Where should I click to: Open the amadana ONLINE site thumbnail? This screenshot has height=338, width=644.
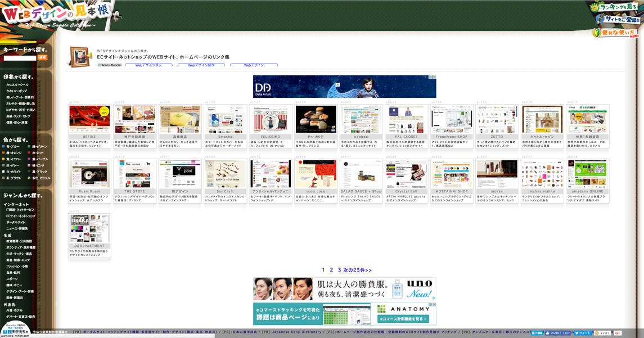[x=587, y=174]
